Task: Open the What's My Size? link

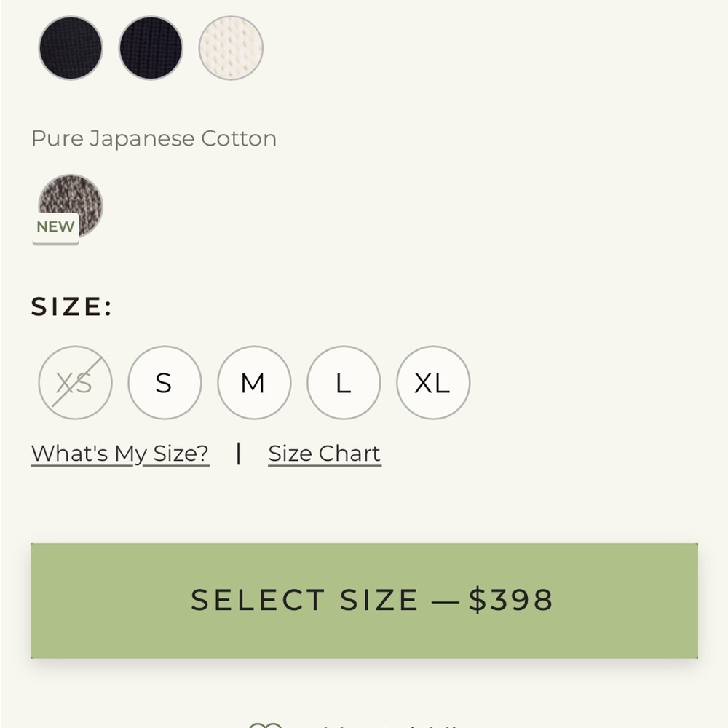Action: (x=120, y=454)
